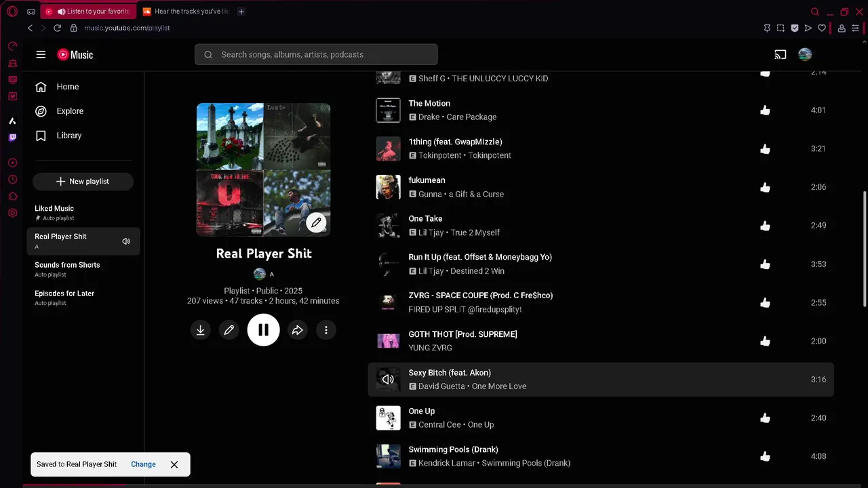The width and height of the screenshot is (868, 488).
Task: Toggle like on ZVRG - SPACE COUPE
Action: [x=765, y=302]
